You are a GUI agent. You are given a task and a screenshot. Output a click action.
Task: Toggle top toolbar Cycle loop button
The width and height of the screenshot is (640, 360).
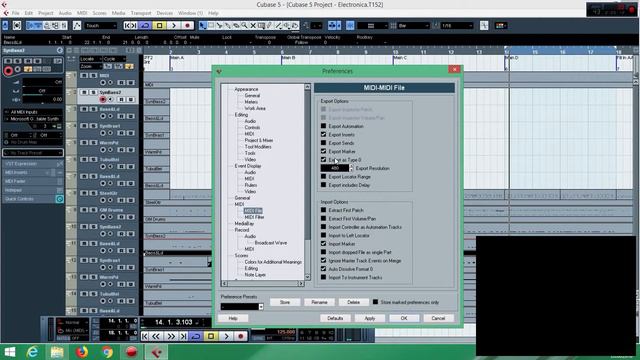tap(145, 25)
